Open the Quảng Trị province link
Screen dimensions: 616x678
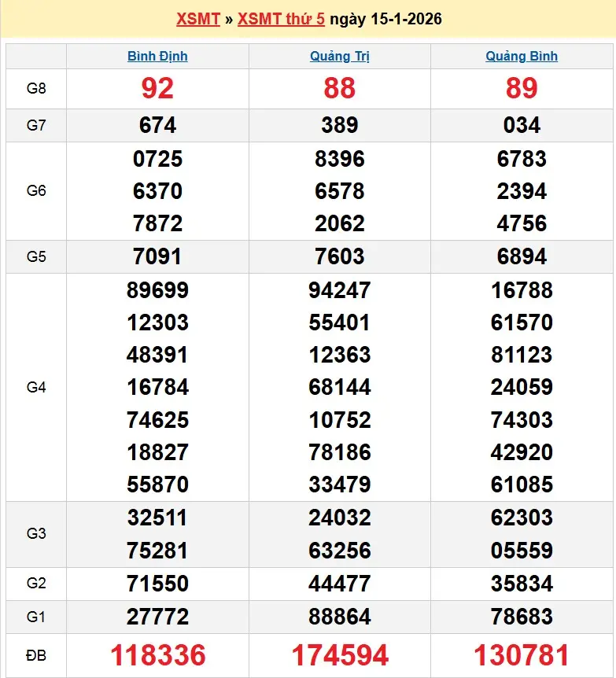[x=340, y=56]
